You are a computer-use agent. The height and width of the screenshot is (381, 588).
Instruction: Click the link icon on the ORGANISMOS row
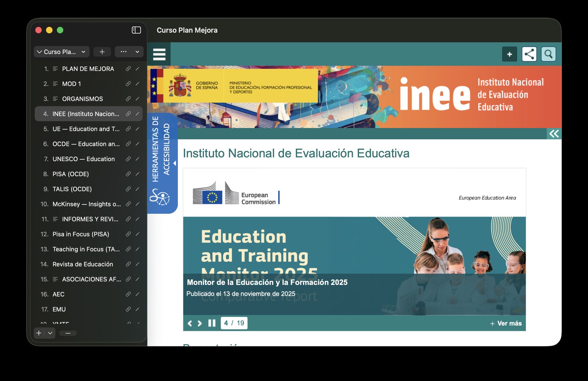coord(128,99)
